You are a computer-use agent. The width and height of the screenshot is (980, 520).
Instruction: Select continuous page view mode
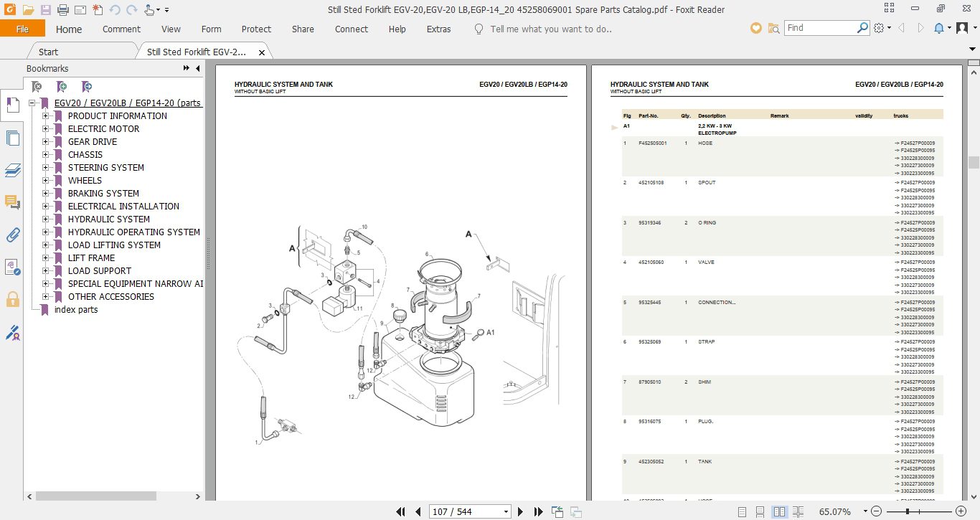[x=760, y=512]
